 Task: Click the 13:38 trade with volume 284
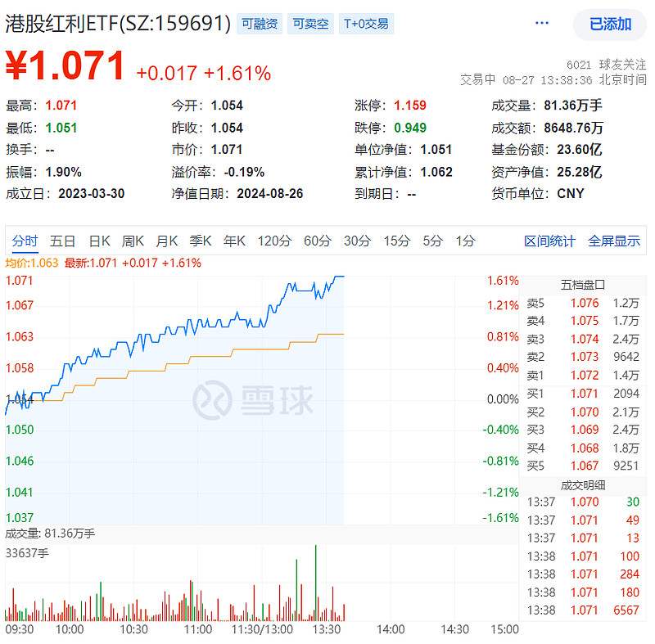[583, 574]
